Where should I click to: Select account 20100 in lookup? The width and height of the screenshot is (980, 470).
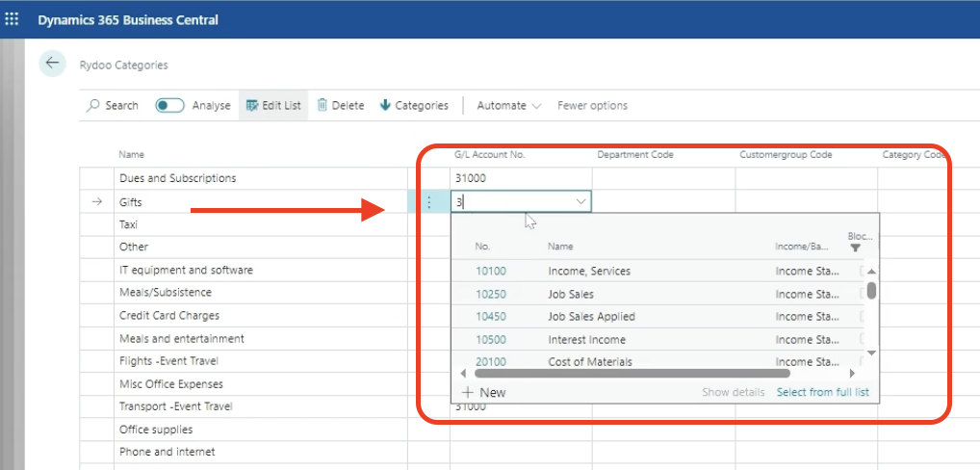[x=491, y=362]
